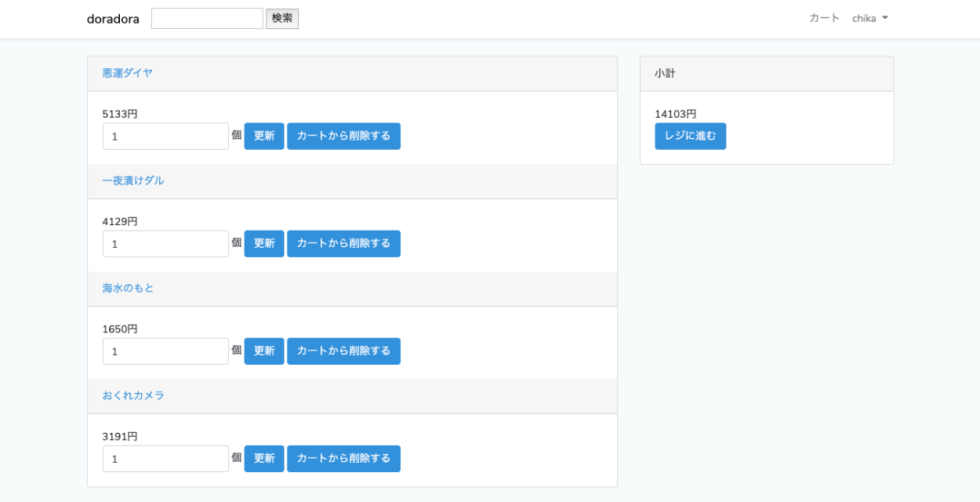Open the 一夜漬けダル product link

[x=133, y=180]
